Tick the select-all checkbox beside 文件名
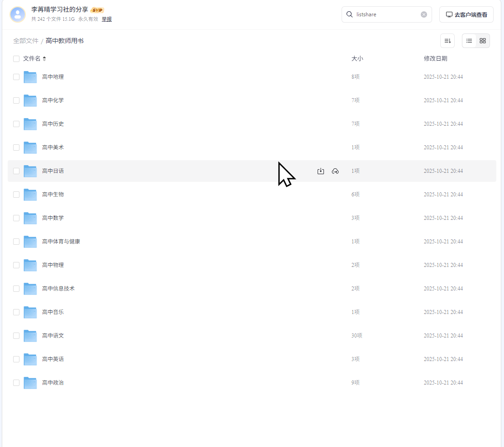 coord(16,59)
